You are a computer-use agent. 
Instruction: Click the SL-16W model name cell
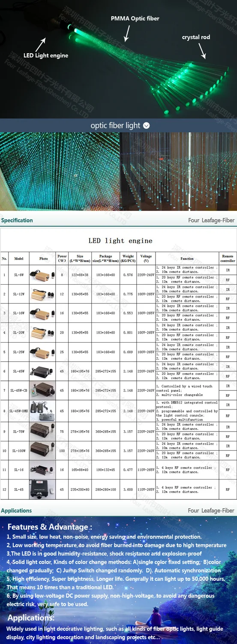(x=19, y=313)
